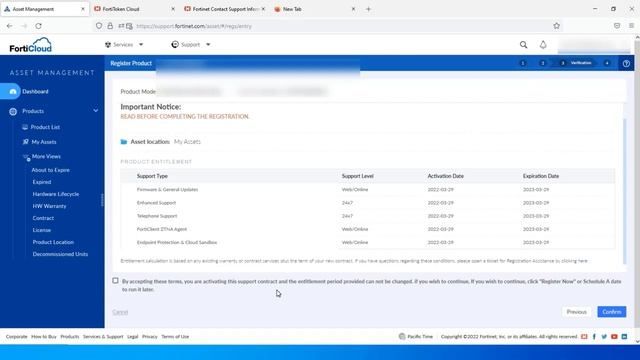Open a new browser tab

pos(368,9)
